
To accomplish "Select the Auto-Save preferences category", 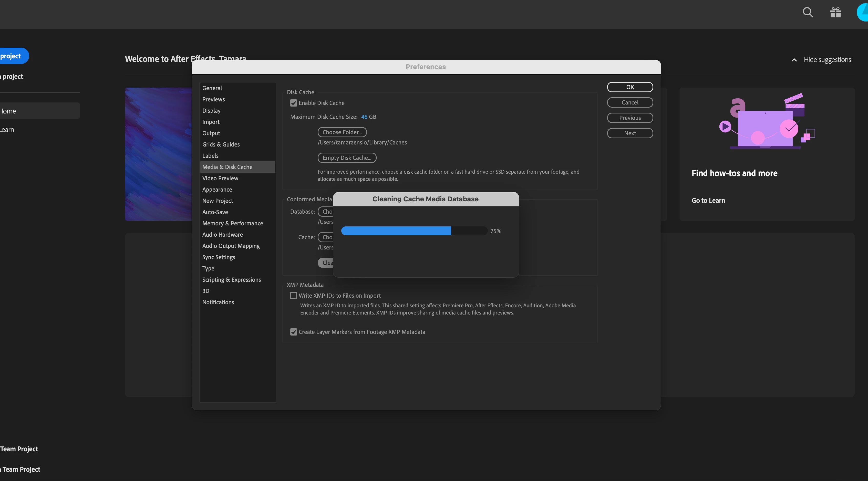I will (215, 212).
